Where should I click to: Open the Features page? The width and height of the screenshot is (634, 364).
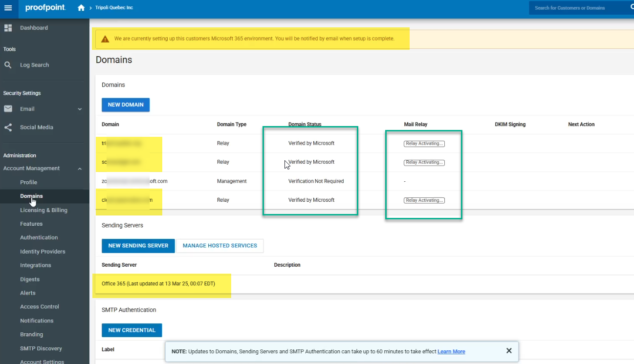(x=31, y=224)
